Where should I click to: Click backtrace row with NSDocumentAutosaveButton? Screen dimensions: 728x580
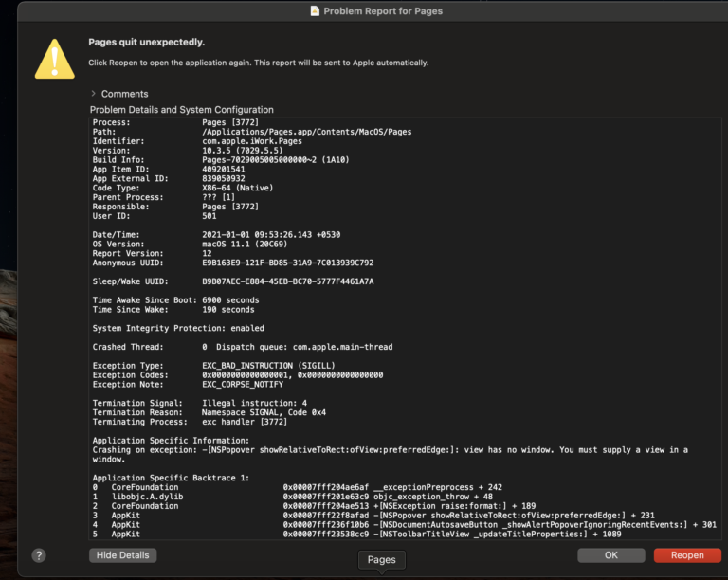click(404, 525)
